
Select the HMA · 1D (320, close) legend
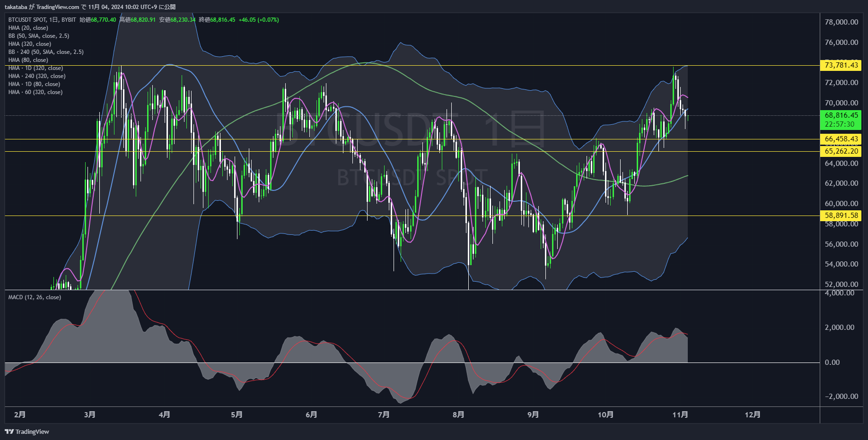pyautogui.click(x=35, y=68)
